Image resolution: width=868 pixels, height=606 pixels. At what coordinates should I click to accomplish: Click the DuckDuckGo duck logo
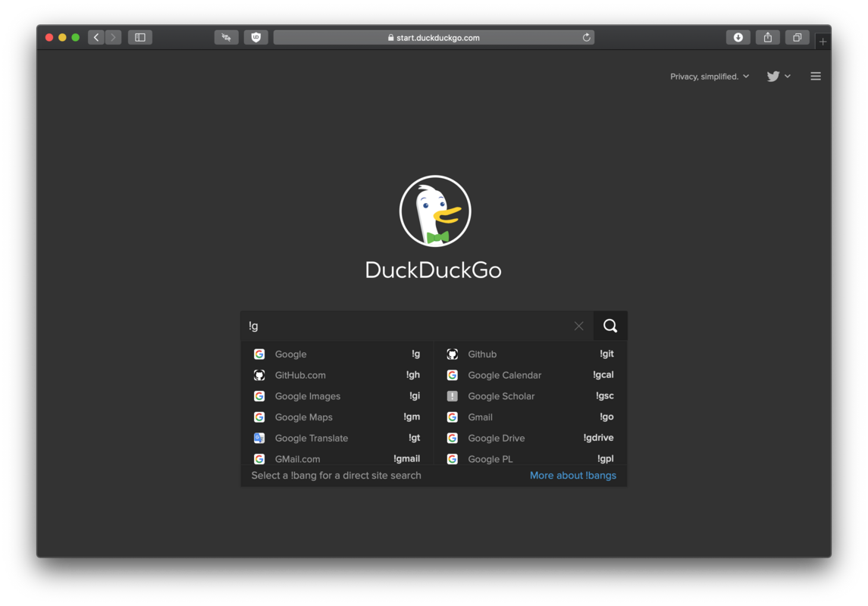pos(435,211)
